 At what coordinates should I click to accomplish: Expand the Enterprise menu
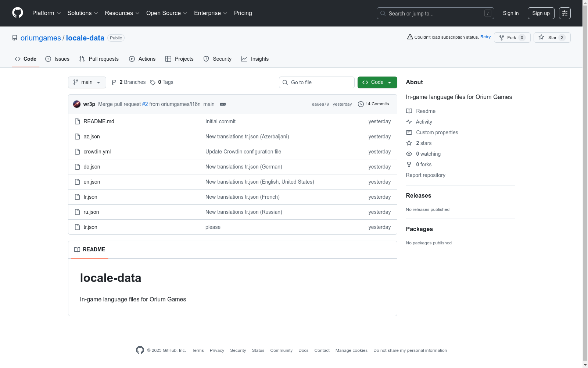tap(211, 13)
